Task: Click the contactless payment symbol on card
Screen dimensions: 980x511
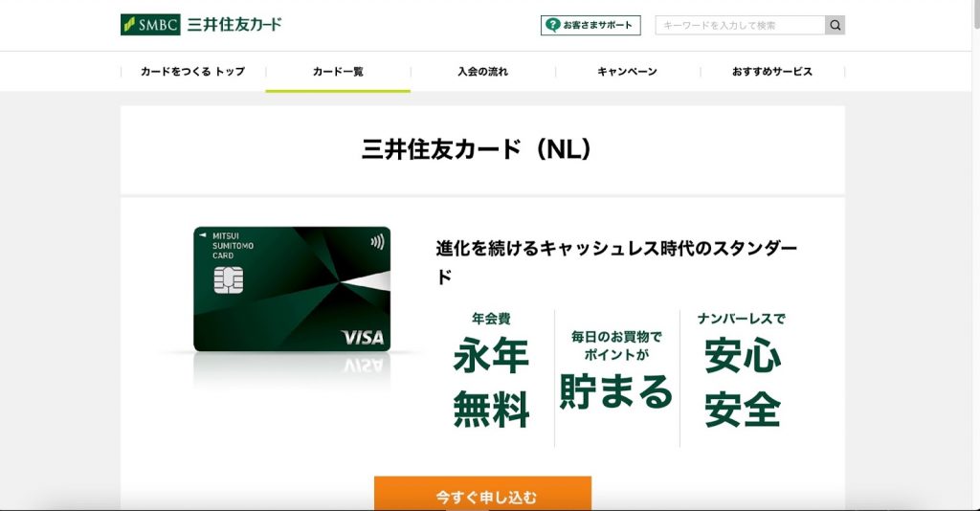Action: pyautogui.click(x=377, y=242)
